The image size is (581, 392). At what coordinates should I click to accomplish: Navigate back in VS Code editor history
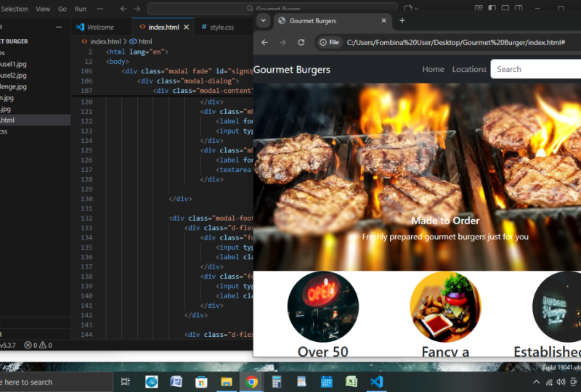[123, 9]
